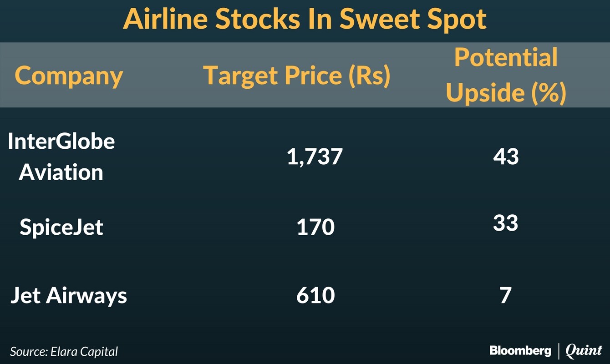The width and height of the screenshot is (610, 364).
Task: Click the divider between Bloomberg and Quint
Action: tap(559, 350)
